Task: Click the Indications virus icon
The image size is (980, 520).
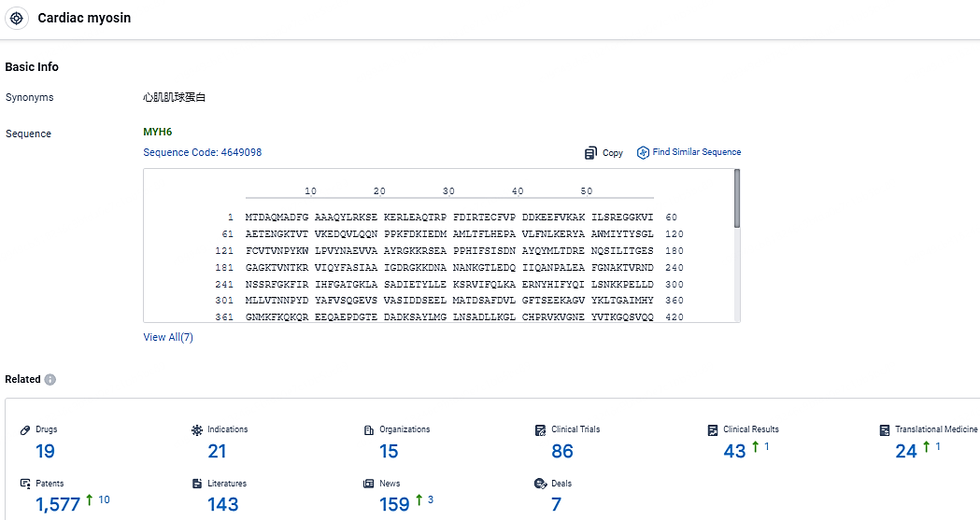Action: (x=197, y=430)
